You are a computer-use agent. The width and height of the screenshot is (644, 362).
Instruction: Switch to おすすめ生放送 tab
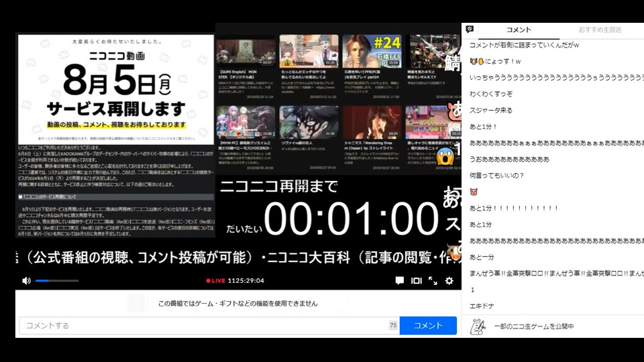point(600,30)
